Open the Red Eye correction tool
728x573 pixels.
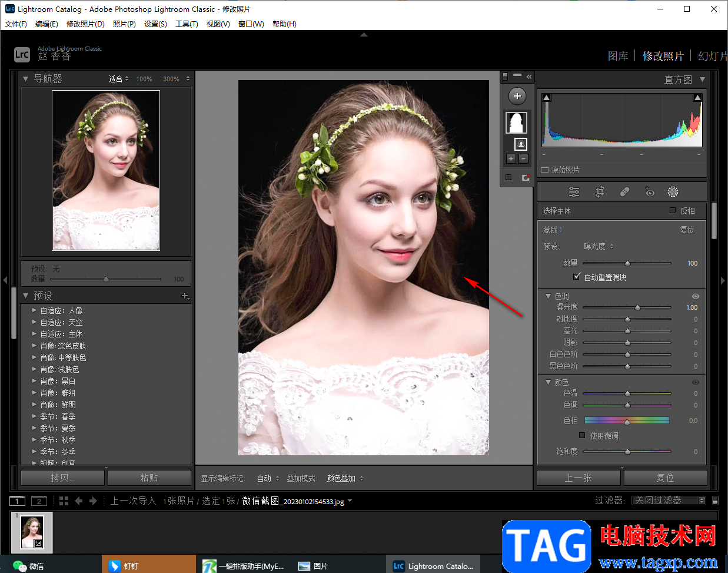click(649, 192)
